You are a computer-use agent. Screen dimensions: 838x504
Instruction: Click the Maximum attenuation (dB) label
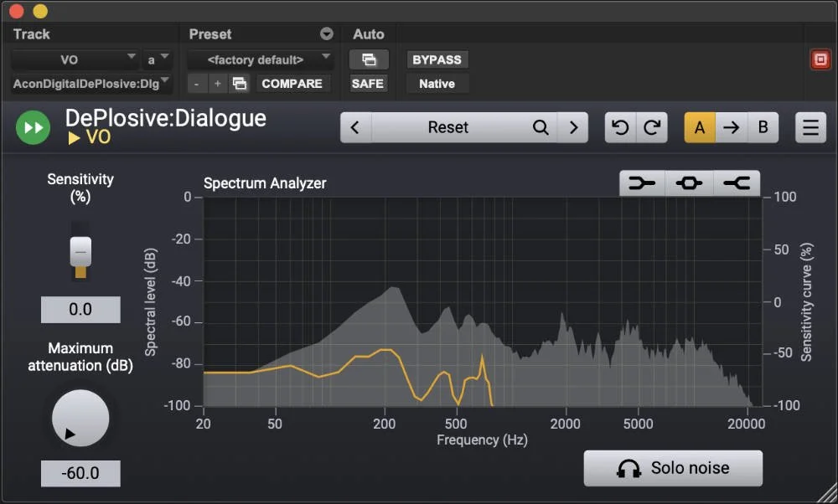tap(80, 357)
